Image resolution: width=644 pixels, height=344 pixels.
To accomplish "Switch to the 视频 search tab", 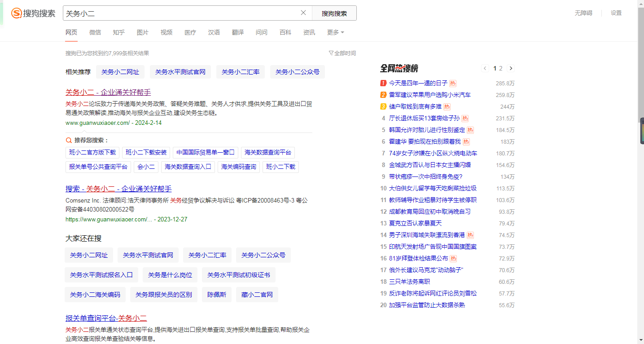I will pos(166,32).
